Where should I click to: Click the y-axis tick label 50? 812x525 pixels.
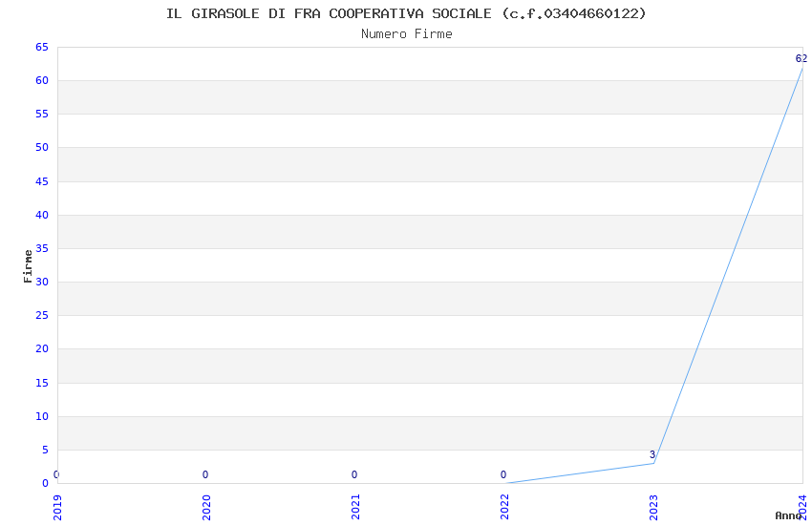[x=42, y=148]
